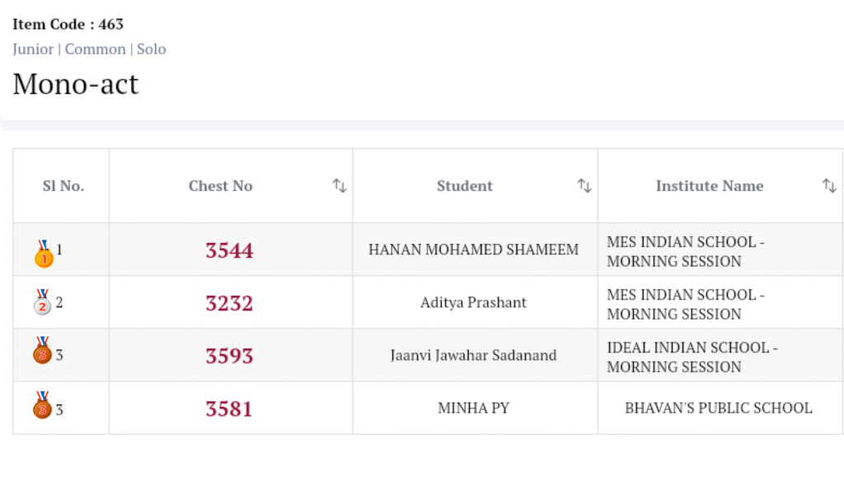Click the Mono-act heading
This screenshot has width=844, height=504.
click(x=76, y=84)
